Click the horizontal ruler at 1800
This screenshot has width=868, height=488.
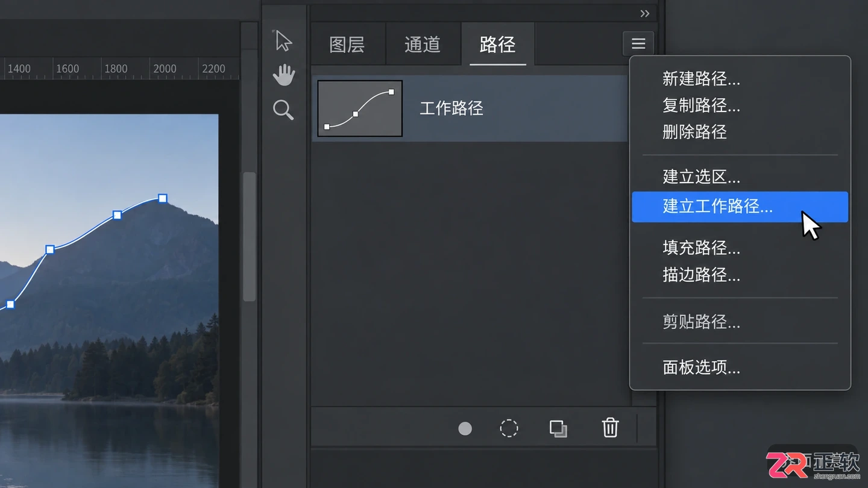pyautogui.click(x=116, y=69)
